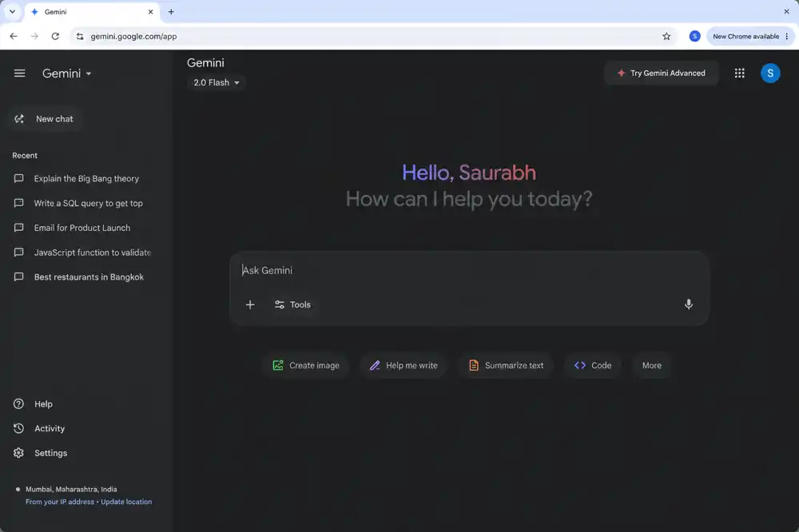This screenshot has width=799, height=532.
Task: Click Explain the Big Bang theory text
Action: click(x=86, y=178)
